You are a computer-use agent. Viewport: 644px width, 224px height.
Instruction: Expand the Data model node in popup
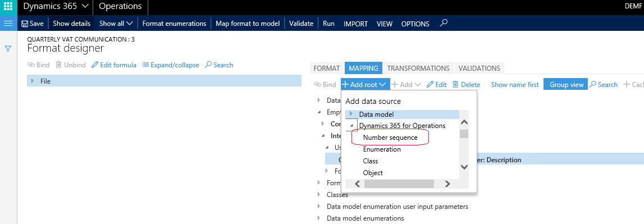click(x=351, y=114)
